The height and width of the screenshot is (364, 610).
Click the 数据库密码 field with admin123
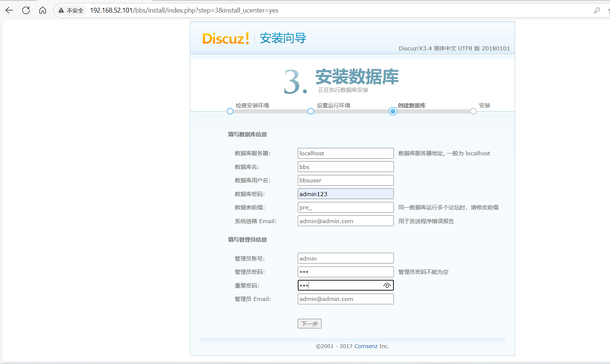point(346,194)
